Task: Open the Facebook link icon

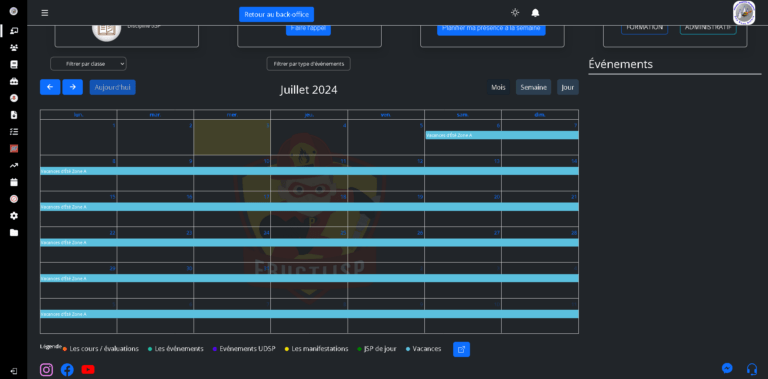Action: (x=67, y=369)
